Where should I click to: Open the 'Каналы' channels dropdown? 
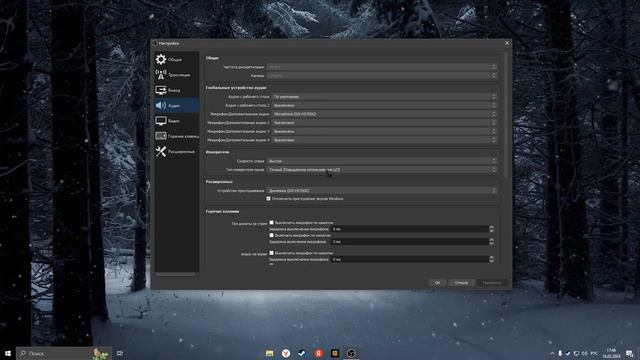click(x=382, y=76)
